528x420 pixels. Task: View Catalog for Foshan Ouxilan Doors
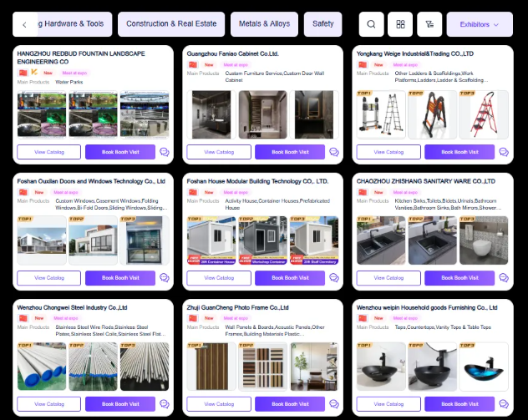pyautogui.click(x=49, y=278)
